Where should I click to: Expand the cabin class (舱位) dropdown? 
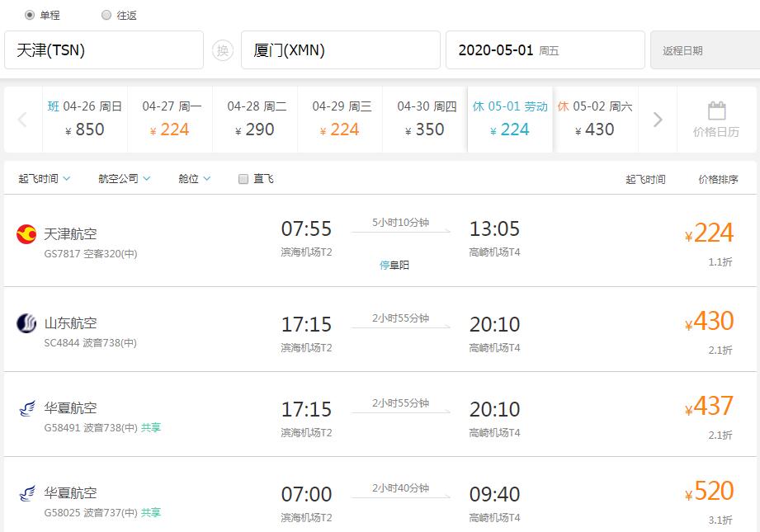(194, 179)
